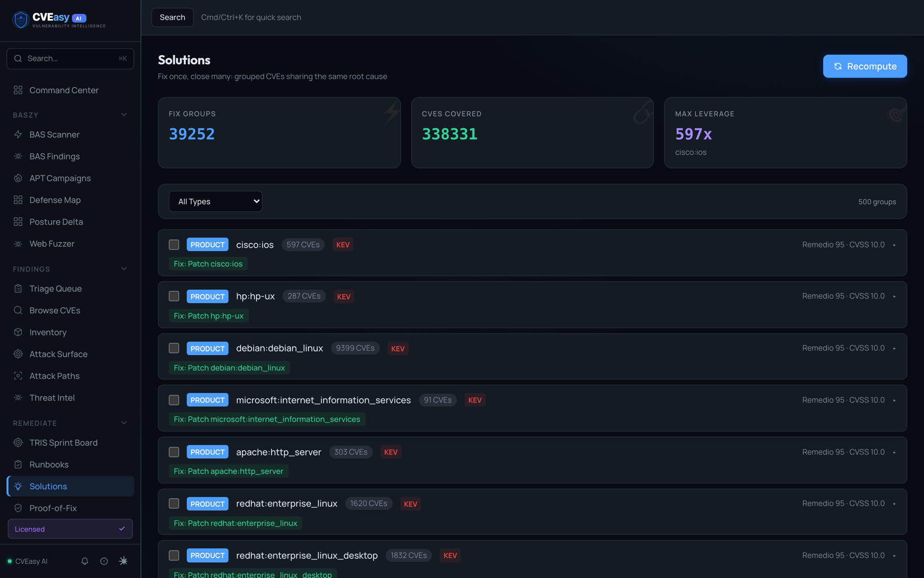Viewport: 924px width, 578px height.
Task: Click the BAS Findings icon
Action: pyautogui.click(x=18, y=157)
